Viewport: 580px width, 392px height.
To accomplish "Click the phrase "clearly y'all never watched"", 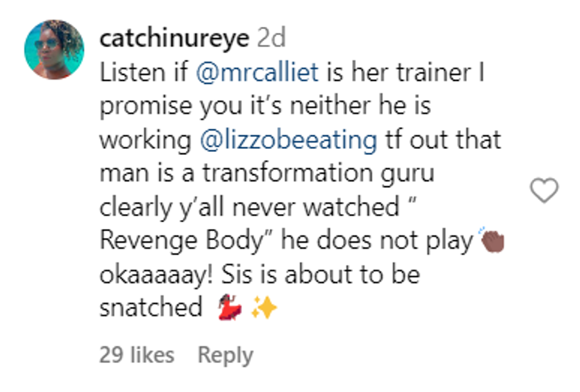I will 250,208.
